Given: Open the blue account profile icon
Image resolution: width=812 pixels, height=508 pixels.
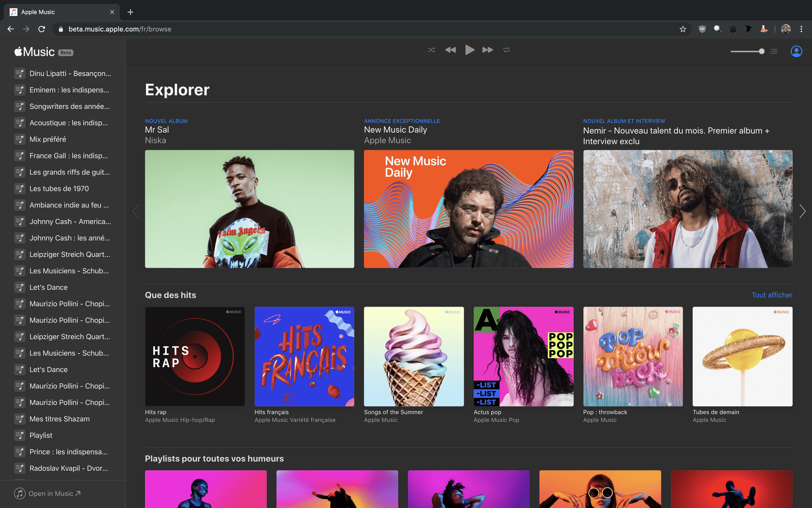Looking at the screenshot, I should coord(796,51).
